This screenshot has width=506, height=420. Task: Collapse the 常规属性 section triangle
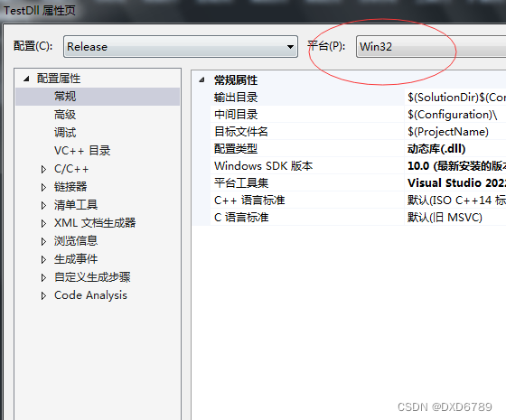pos(202,80)
